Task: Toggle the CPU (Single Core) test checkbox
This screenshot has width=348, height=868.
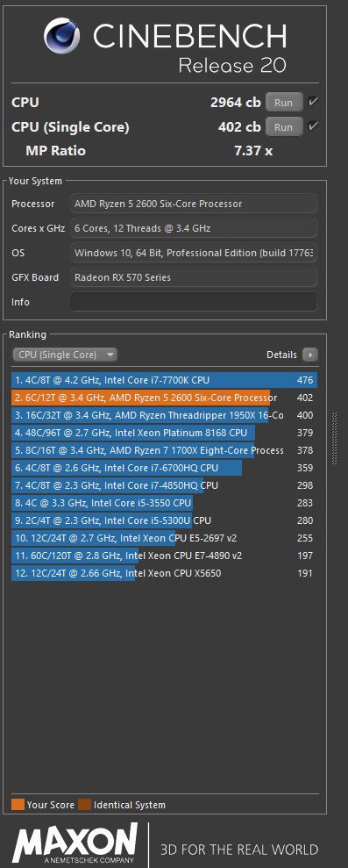Action: point(313,126)
